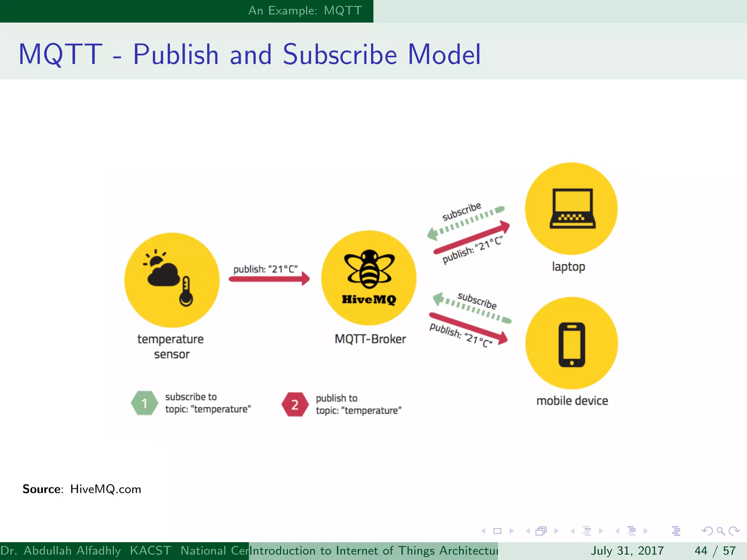
Task: Click the stacked frames navigation icon
Action: [541, 531]
